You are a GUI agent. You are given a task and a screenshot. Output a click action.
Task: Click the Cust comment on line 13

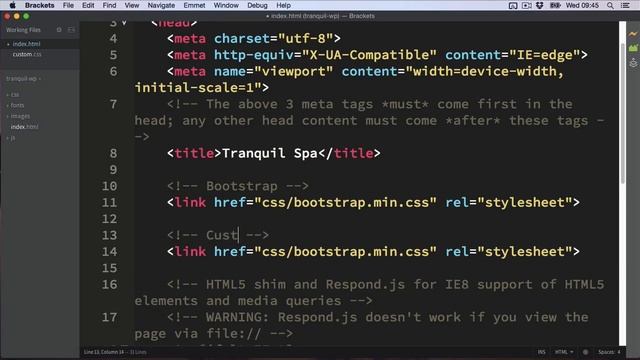click(x=218, y=235)
